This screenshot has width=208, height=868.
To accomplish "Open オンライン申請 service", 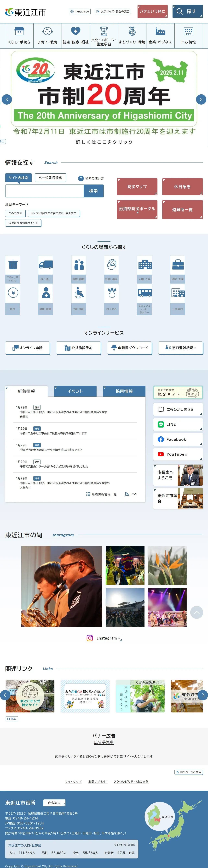I will click(x=28, y=348).
